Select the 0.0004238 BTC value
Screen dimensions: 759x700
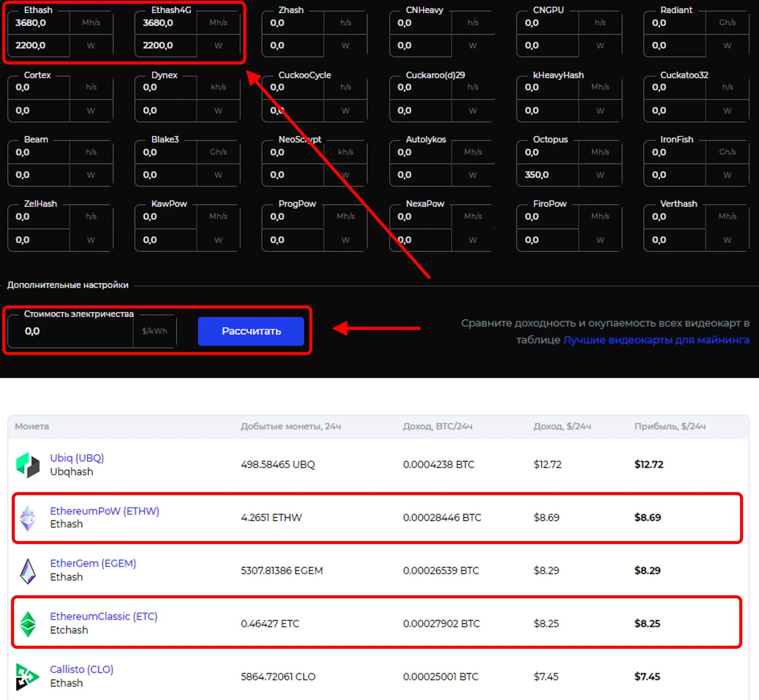pyautogui.click(x=439, y=465)
